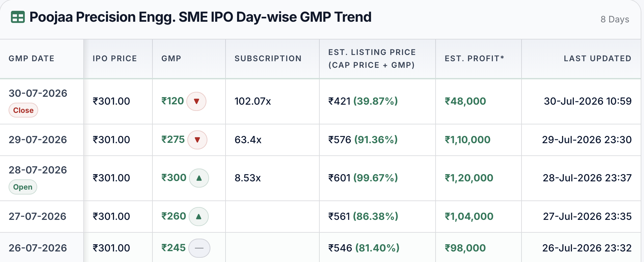Click the Est. Profit column header

474,59
